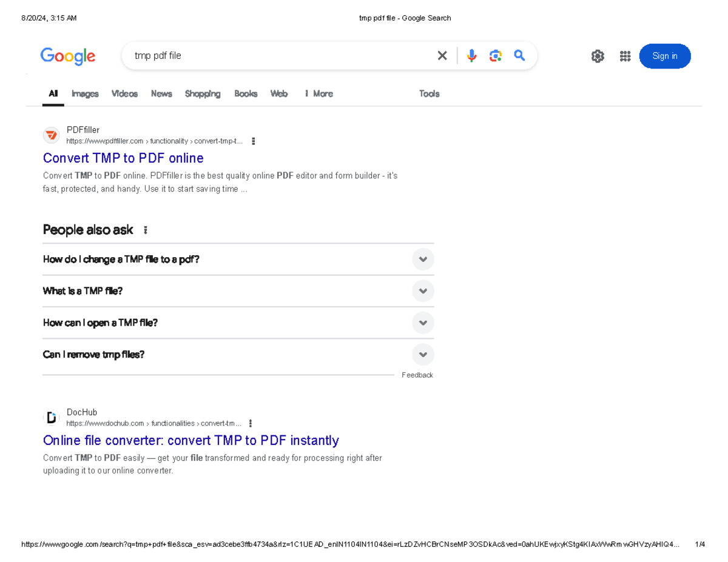728x562 pixels.
Task: Switch to the News search tab
Action: [161, 93]
